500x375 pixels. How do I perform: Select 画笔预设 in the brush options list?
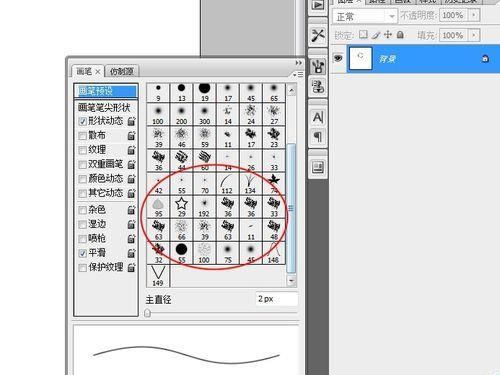coord(106,91)
